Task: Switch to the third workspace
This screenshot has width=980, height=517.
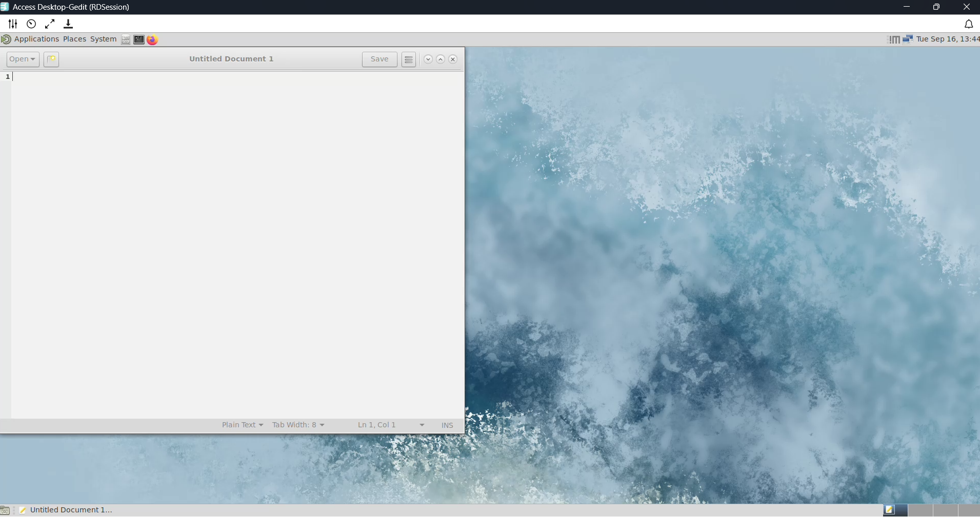Action: (946, 510)
